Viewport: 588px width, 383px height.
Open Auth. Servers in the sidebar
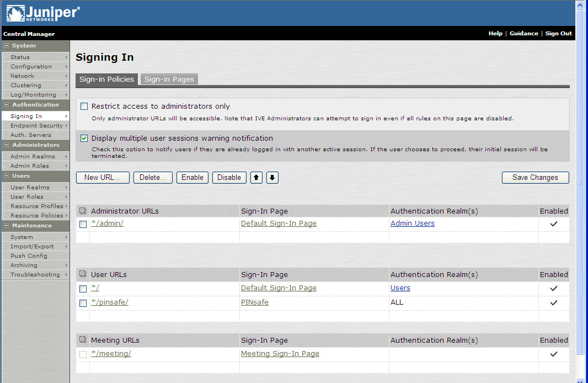pyautogui.click(x=31, y=135)
